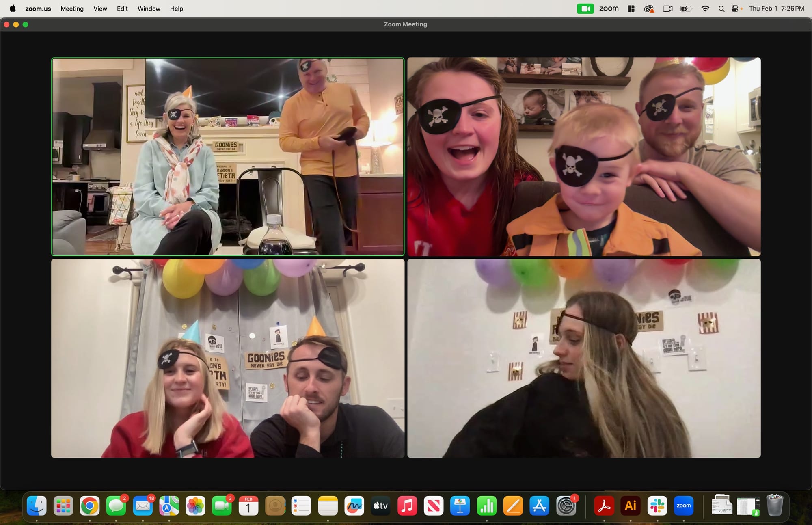Open the Apple menu

[x=13, y=9]
